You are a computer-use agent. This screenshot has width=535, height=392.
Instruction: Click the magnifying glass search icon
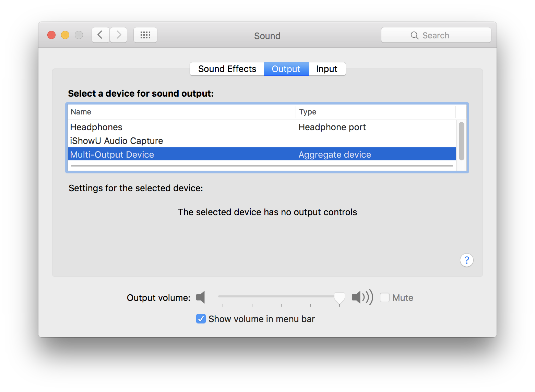point(415,35)
